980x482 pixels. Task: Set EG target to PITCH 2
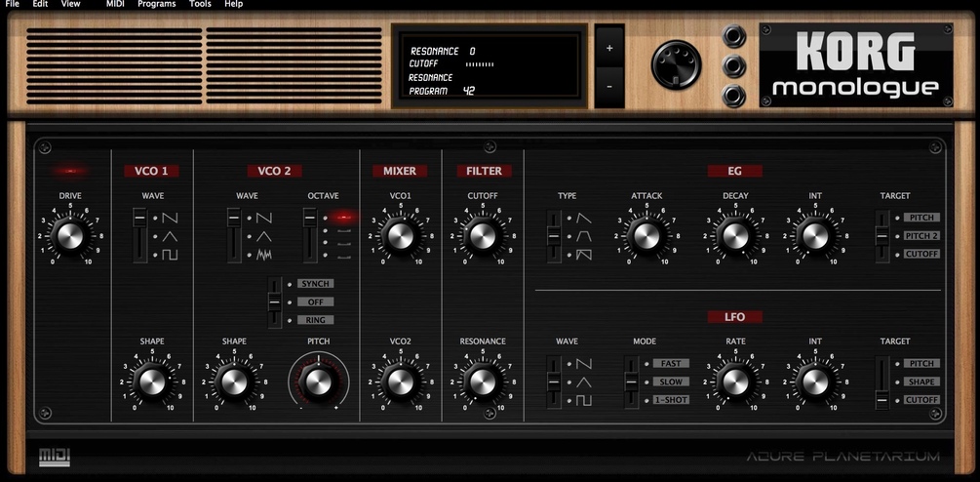[921, 236]
